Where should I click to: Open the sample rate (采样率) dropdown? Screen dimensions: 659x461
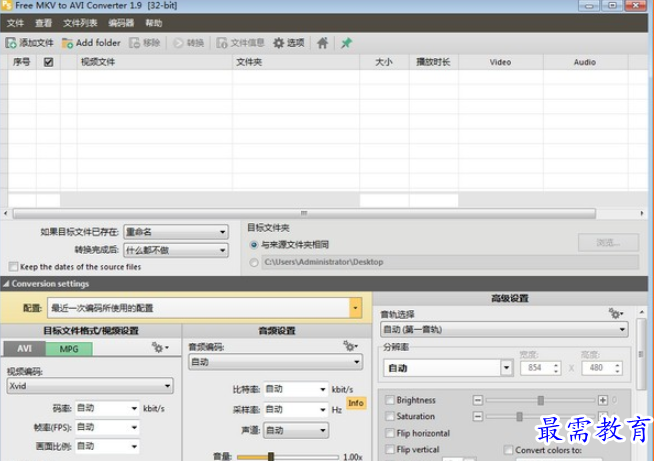(296, 409)
